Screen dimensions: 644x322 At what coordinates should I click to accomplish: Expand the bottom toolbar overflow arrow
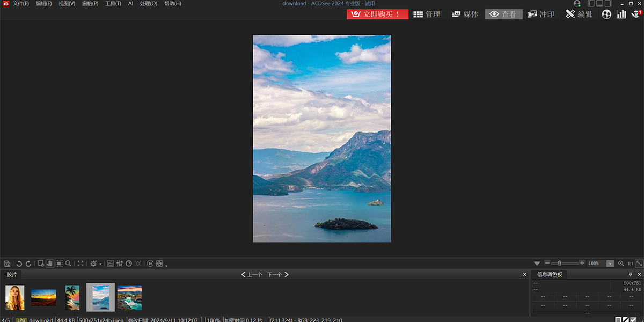coord(166,266)
